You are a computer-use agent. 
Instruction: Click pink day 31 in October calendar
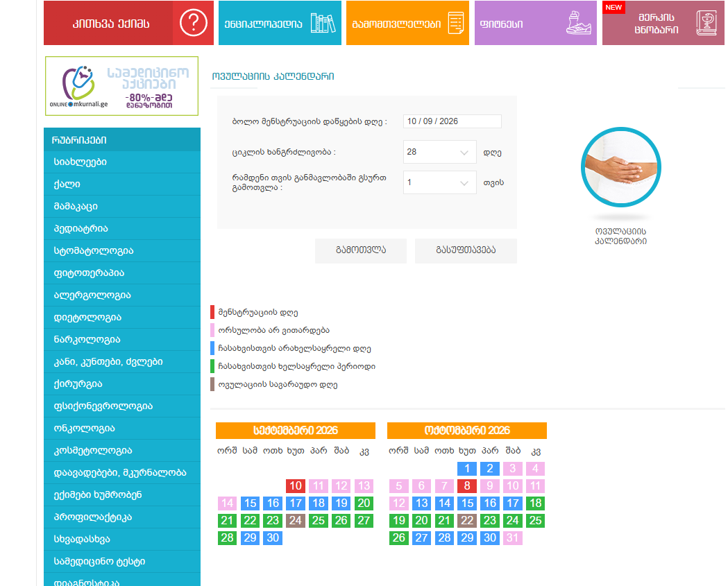point(513,537)
